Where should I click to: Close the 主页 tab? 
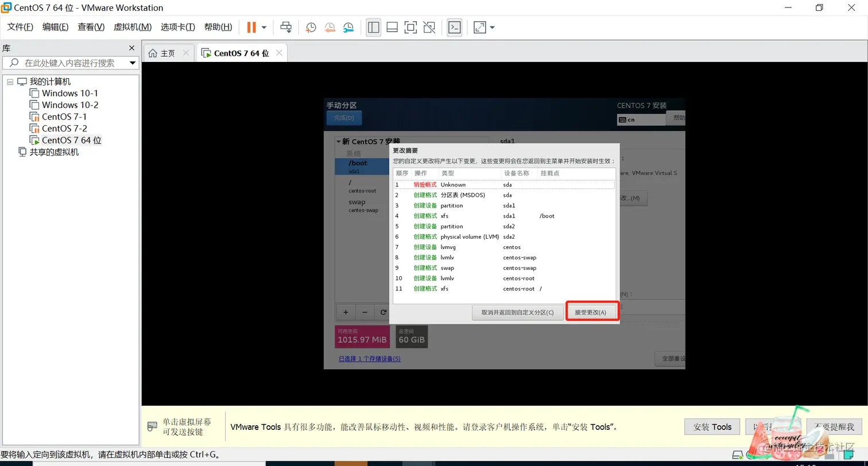[x=186, y=53]
